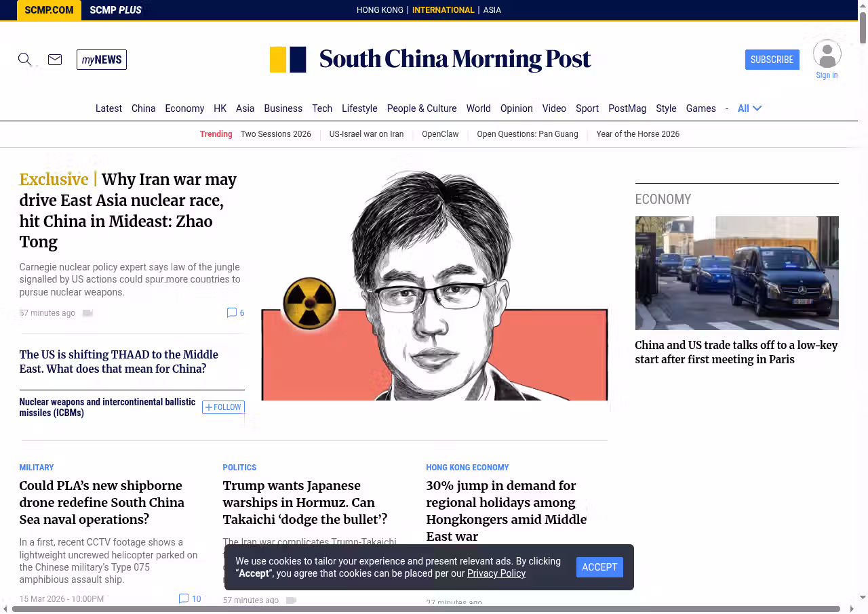Screen dimensions: 868x614
Task: Click the blue Subscribe button
Action: click(772, 60)
